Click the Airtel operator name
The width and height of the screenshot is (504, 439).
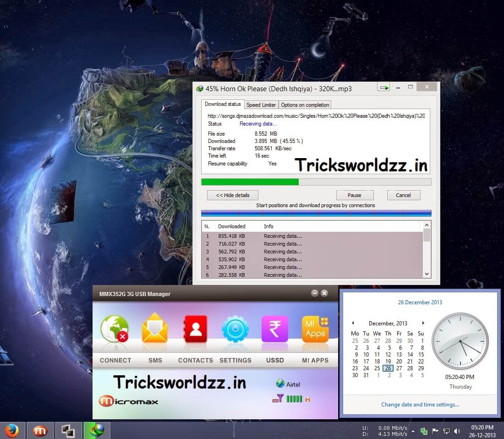pyautogui.click(x=293, y=384)
